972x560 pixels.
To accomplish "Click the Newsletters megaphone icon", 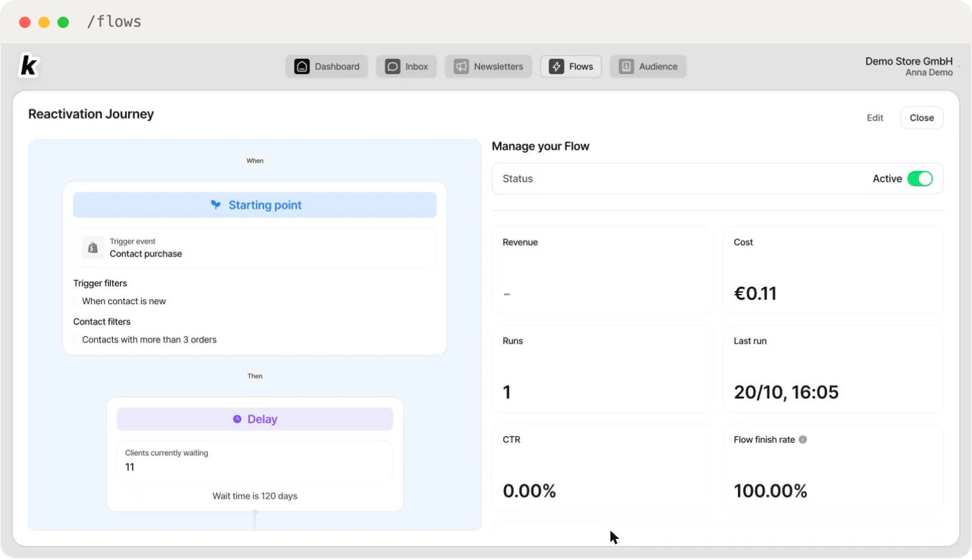I will pyautogui.click(x=461, y=66).
